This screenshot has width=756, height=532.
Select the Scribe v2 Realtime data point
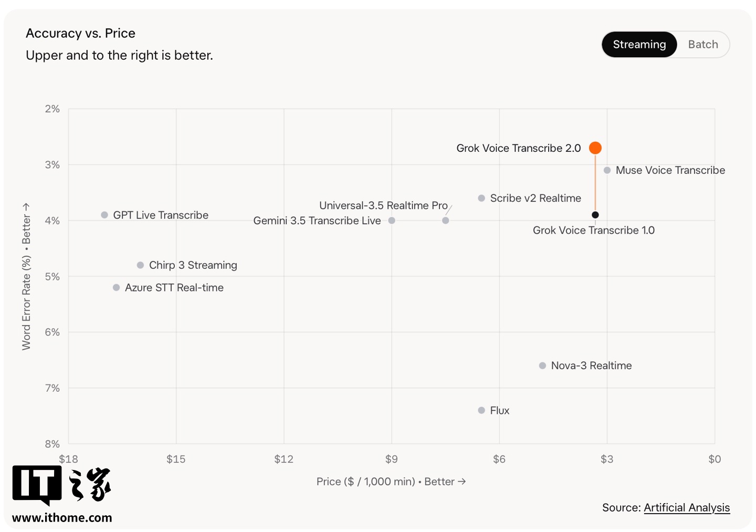pyautogui.click(x=481, y=198)
